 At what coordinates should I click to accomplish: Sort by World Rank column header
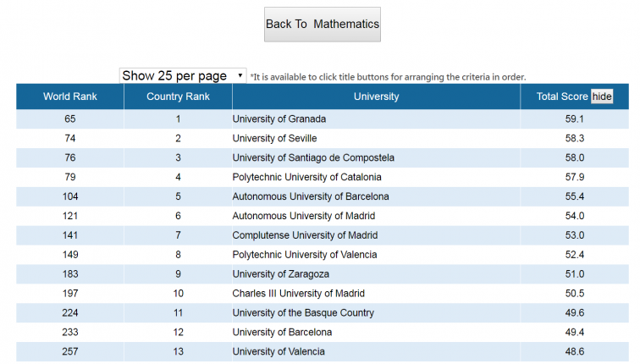[x=70, y=97]
